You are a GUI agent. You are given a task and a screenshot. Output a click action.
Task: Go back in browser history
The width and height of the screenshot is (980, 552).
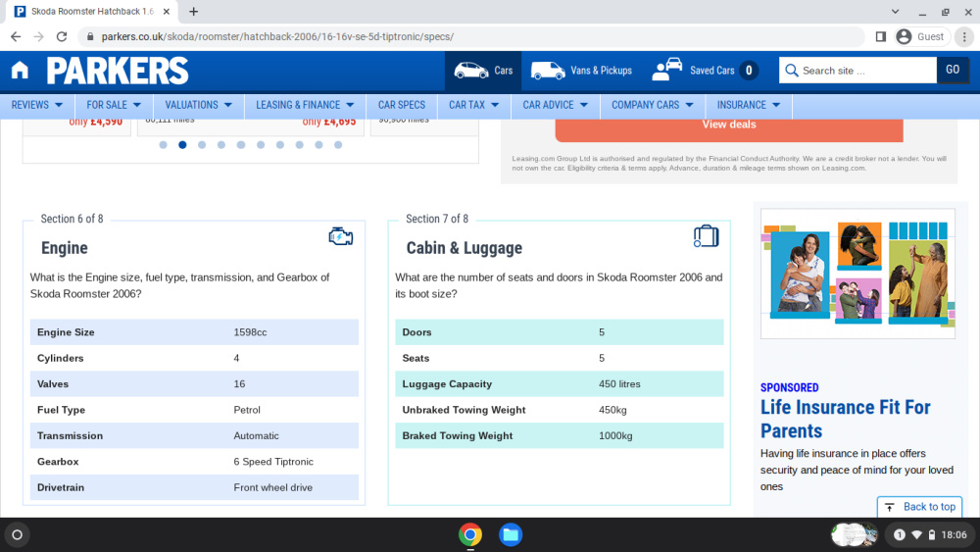pos(16,37)
